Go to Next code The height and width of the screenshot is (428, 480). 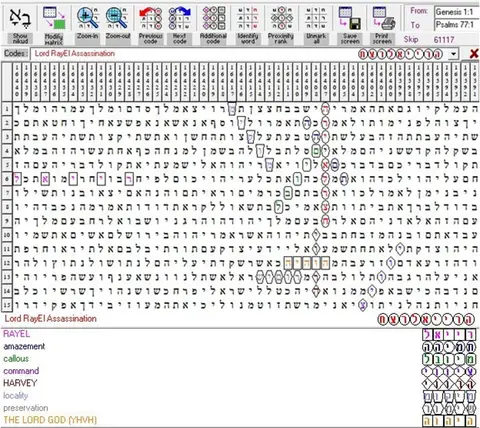[x=180, y=18]
